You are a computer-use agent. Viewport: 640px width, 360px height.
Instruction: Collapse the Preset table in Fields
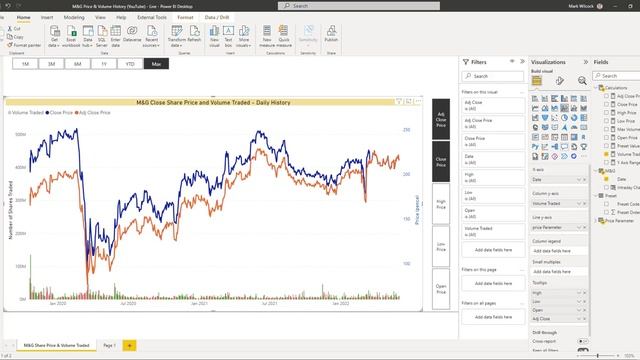[596, 196]
